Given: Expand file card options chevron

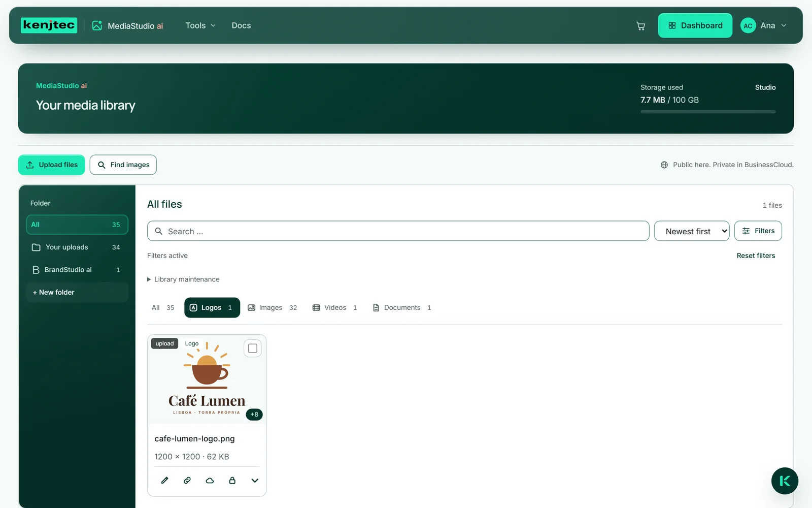Looking at the screenshot, I should 255,481.
